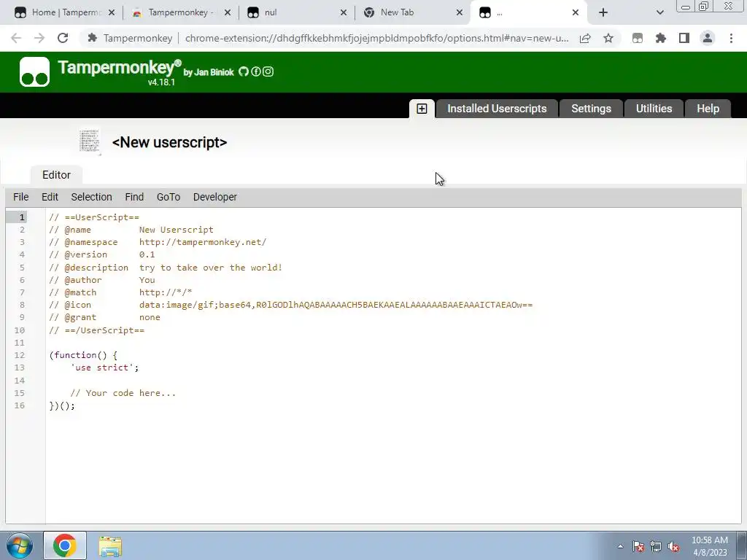Open the Settings tab
This screenshot has height=560, width=747.
point(591,109)
